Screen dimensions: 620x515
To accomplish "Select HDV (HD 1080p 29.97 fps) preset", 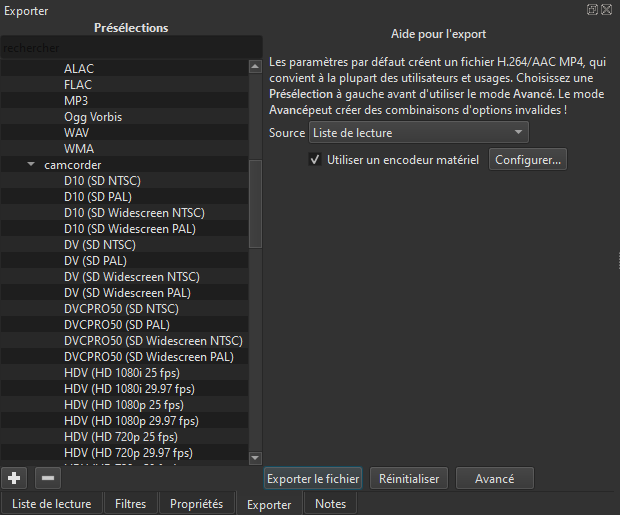I will pyautogui.click(x=125, y=421).
